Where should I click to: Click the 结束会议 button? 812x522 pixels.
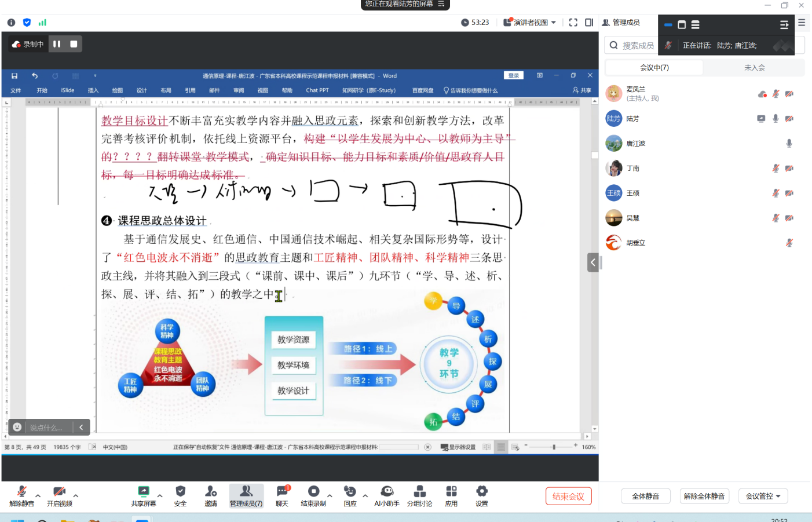tap(568, 497)
